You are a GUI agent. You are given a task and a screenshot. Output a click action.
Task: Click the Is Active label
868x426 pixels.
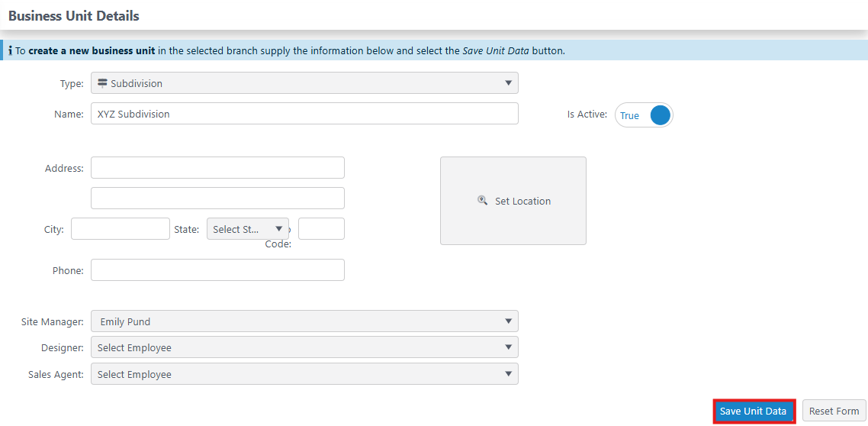[587, 114]
